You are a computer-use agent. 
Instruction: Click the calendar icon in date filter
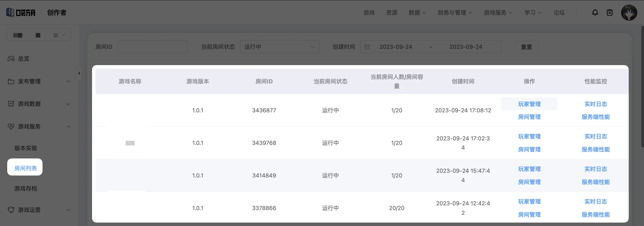pos(367,47)
